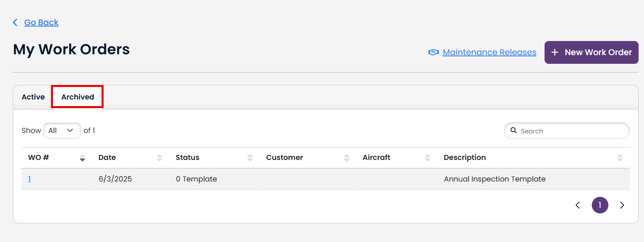Click the handshake Maintenance Releases icon
This screenshot has height=242, width=644.
tap(433, 52)
